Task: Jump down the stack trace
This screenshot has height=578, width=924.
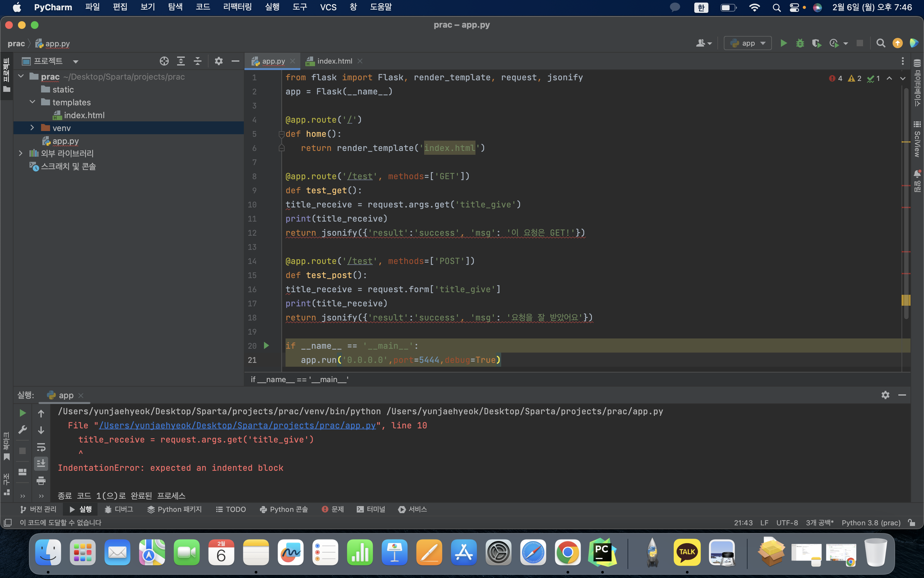Action: click(x=41, y=430)
